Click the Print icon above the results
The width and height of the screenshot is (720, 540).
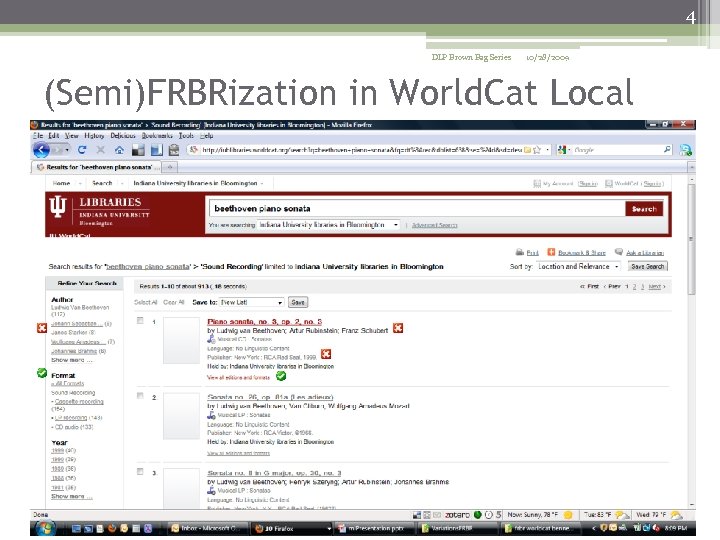point(520,252)
